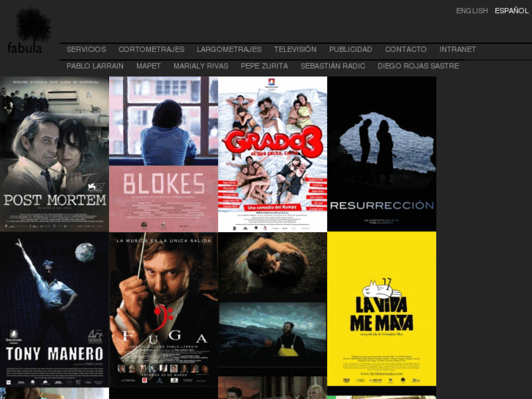Filter by director Pablo Larrain

(x=95, y=66)
